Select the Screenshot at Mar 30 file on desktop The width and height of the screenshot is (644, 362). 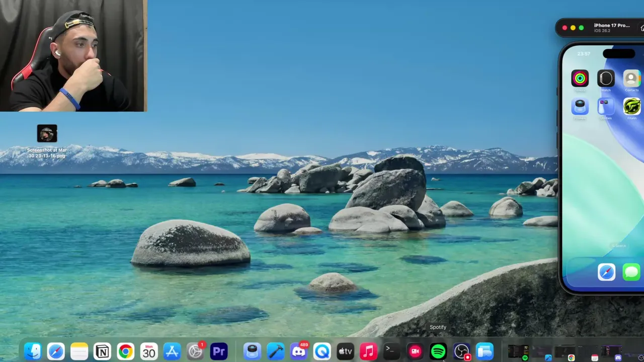(47, 142)
